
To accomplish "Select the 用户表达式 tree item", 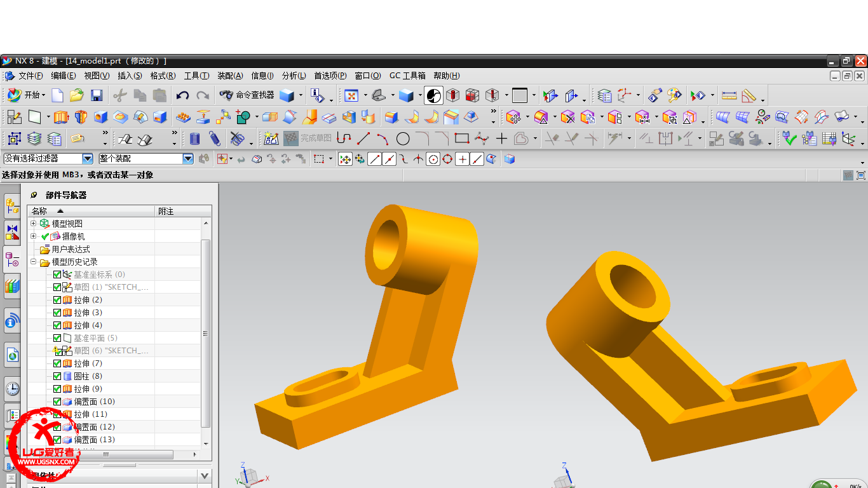I will (x=71, y=249).
